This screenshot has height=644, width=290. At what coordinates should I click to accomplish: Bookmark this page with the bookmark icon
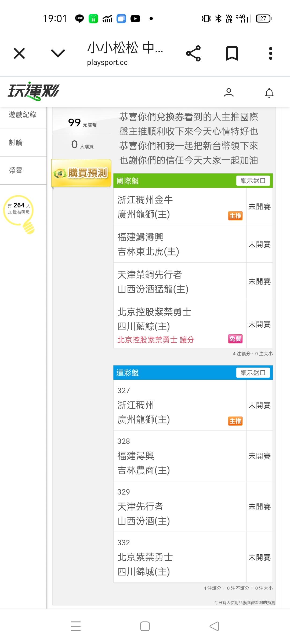pos(232,53)
